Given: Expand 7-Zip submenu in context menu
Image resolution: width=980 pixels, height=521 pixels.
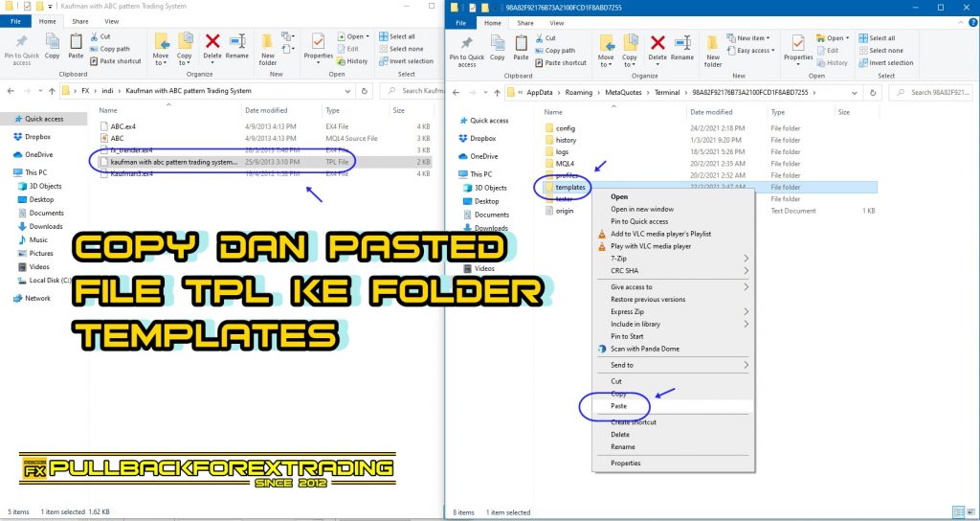Looking at the screenshot, I should (674, 259).
